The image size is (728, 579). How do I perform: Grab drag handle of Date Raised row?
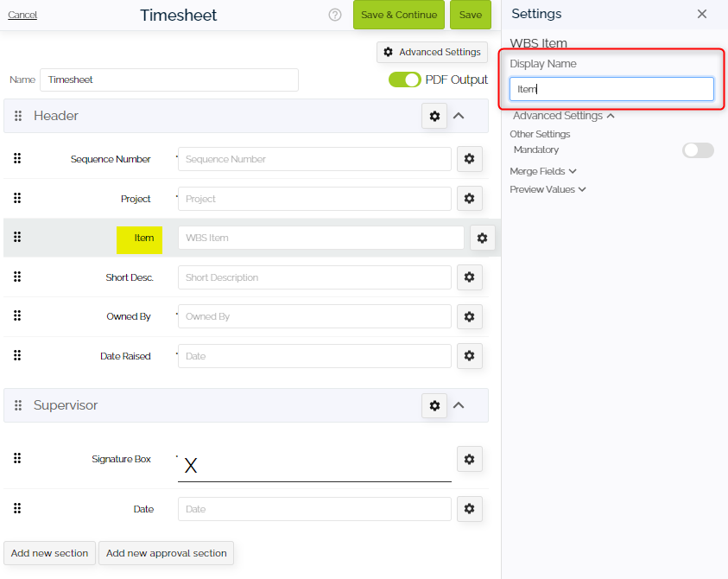17,355
